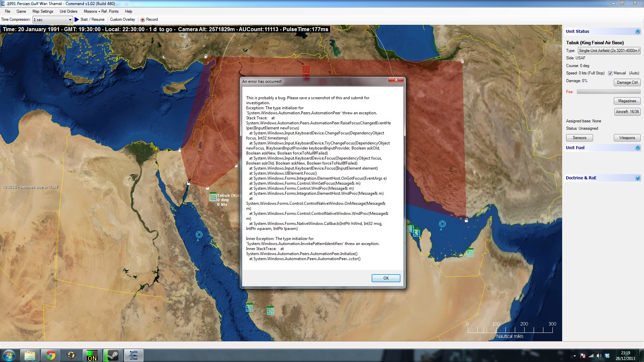Open the Weapons button
644x362 pixels.
(x=627, y=138)
